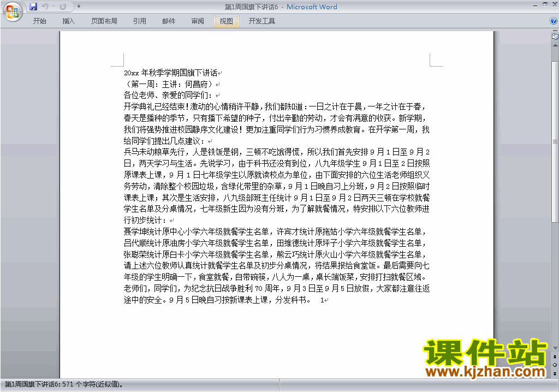Open the round Office Button menu
This screenshot has height=392, width=559.
[13, 12]
